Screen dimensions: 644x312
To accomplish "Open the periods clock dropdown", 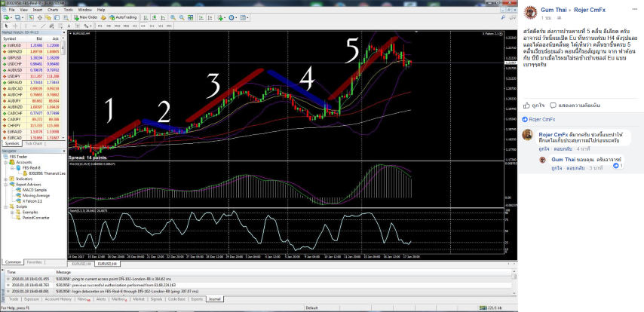I will coord(233,17).
